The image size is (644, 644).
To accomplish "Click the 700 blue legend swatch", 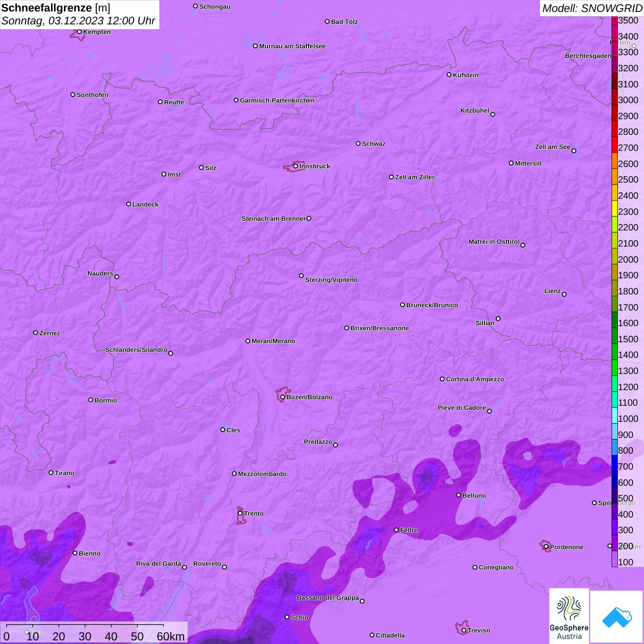I will tap(615, 463).
